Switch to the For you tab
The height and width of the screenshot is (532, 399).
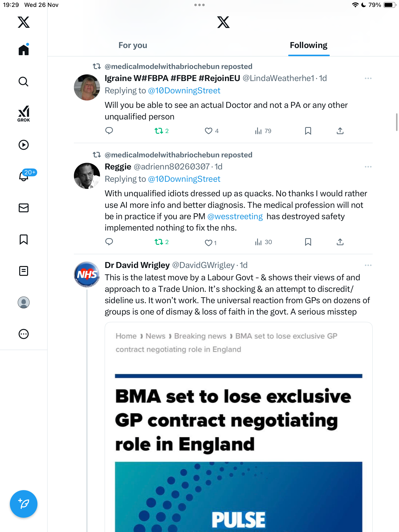tap(133, 45)
